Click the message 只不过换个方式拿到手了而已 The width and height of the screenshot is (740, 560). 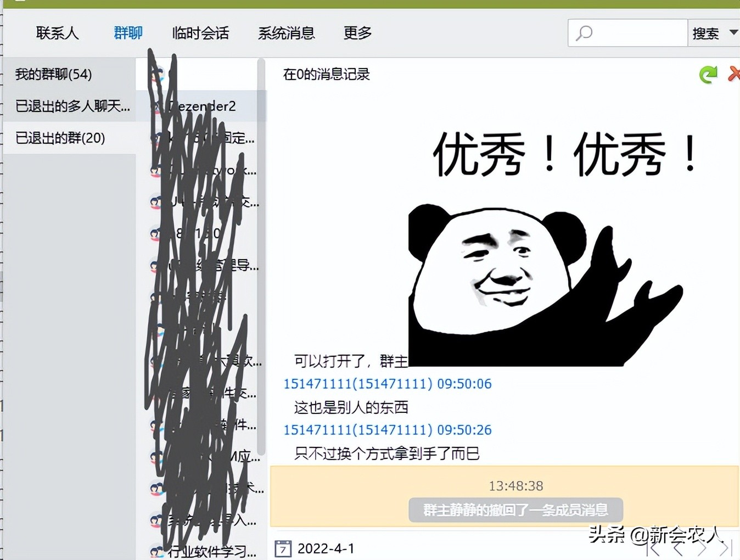[387, 453]
